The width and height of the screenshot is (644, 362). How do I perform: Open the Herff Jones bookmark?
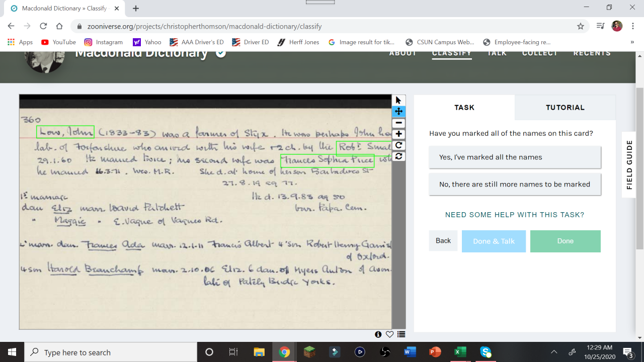[x=298, y=42]
